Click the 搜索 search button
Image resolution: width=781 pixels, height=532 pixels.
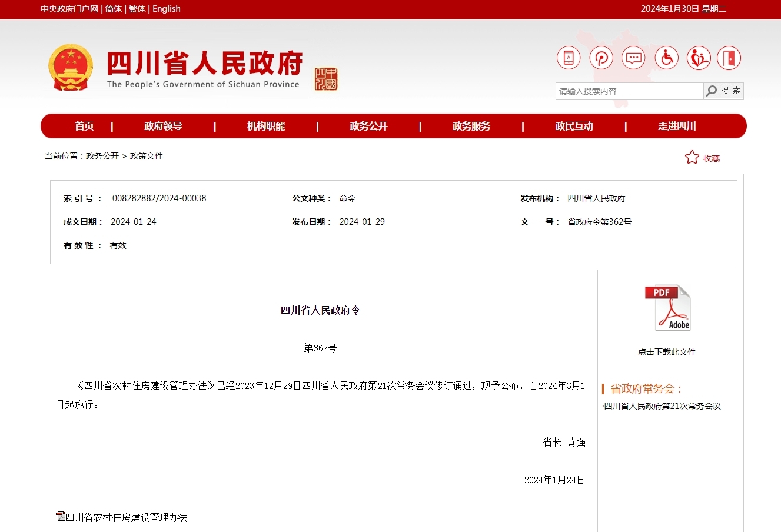pos(724,91)
